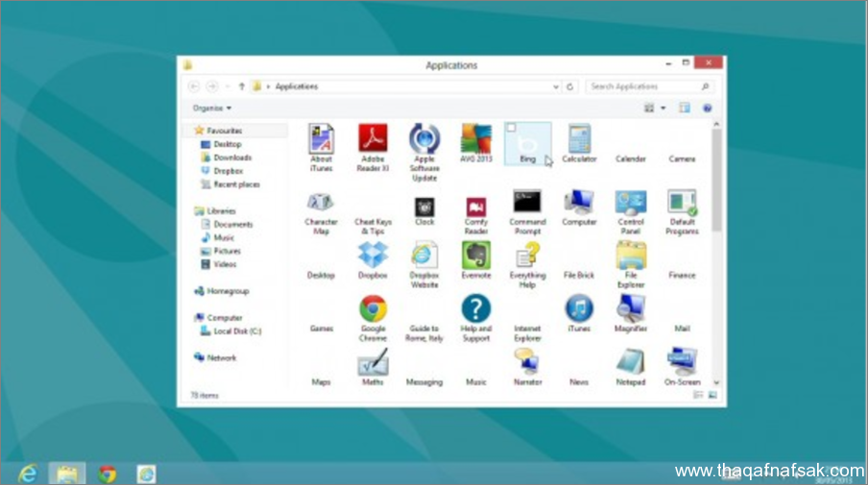This screenshot has height=485, width=868.
Task: Switch to large icons view in status bar
Action: [x=712, y=395]
